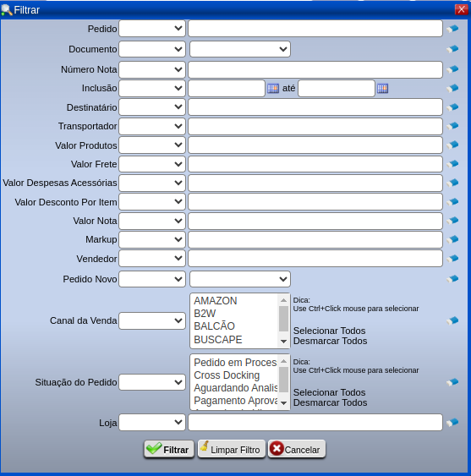The height and width of the screenshot is (476, 471).
Task: Expand the Pedido operator dropdown
Action: (x=152, y=29)
